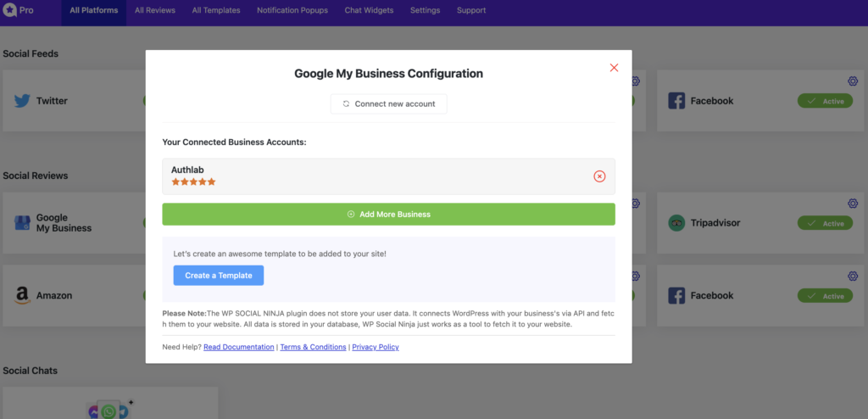
Task: Open Terms & Conditions link
Action: tap(314, 347)
